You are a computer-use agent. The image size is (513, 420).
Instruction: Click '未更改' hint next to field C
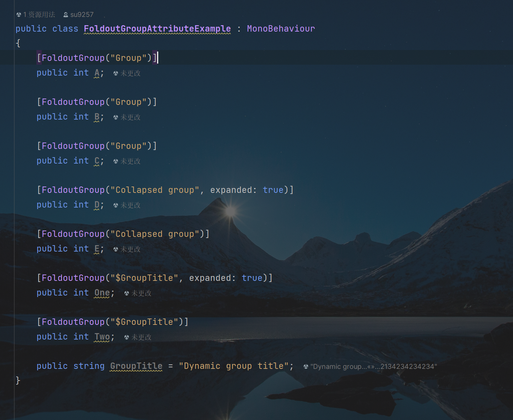(130, 161)
